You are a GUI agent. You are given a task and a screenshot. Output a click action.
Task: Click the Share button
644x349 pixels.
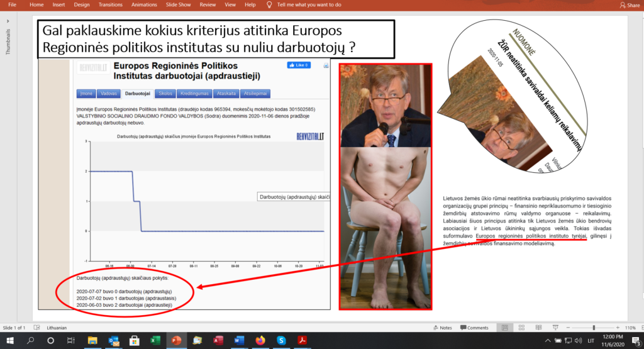tap(630, 5)
